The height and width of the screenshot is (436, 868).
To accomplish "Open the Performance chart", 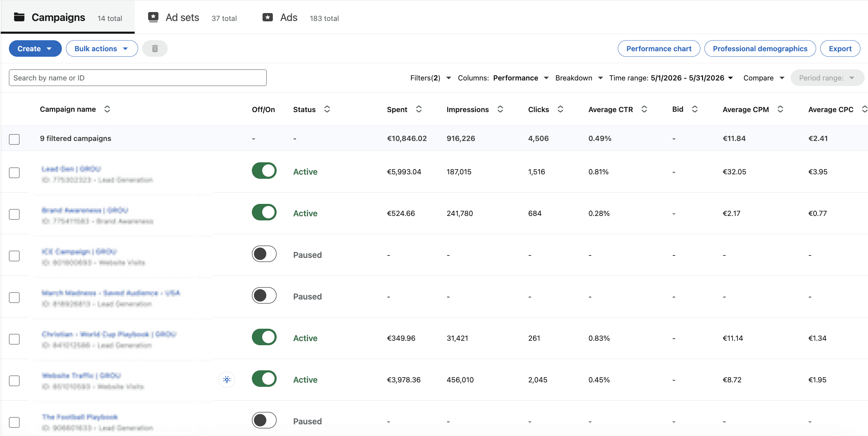I will click(x=659, y=48).
